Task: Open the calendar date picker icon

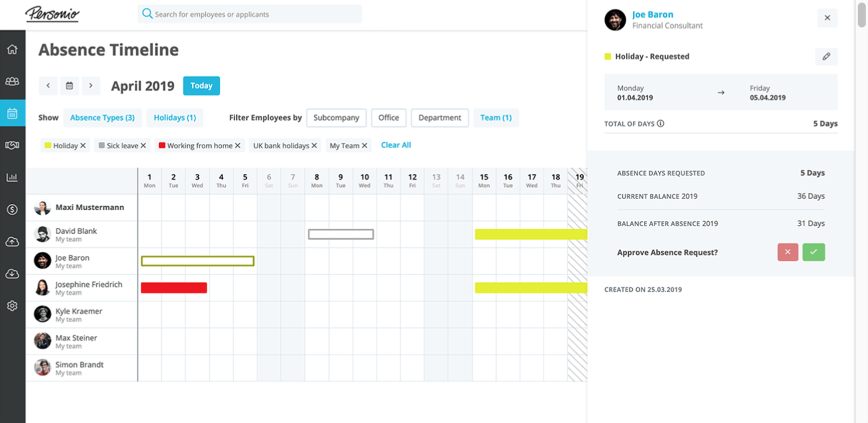Action: (x=69, y=86)
